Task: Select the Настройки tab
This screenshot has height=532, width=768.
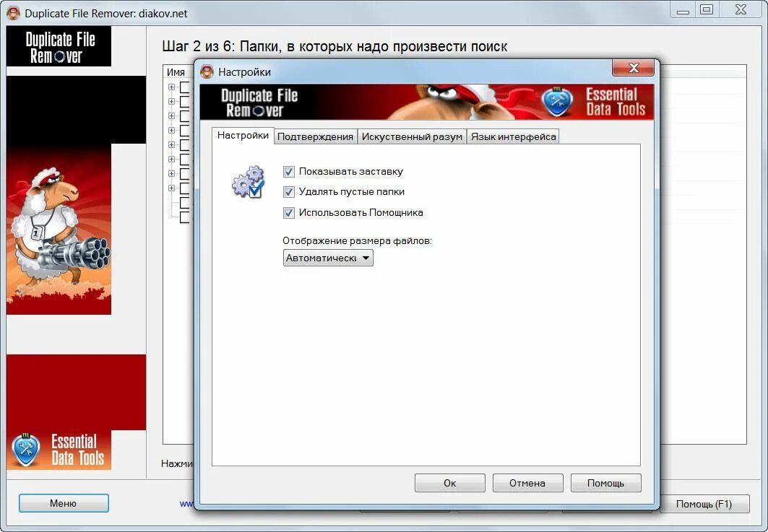Action: click(243, 136)
